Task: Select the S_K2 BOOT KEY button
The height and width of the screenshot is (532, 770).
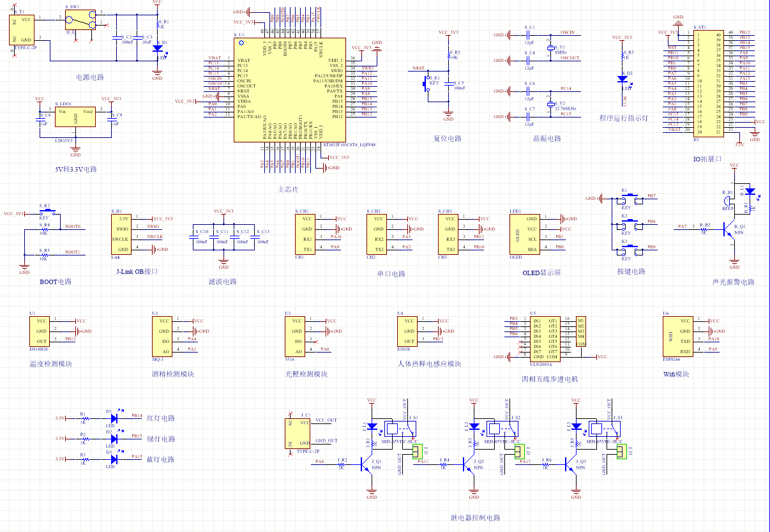Action: coord(48,212)
